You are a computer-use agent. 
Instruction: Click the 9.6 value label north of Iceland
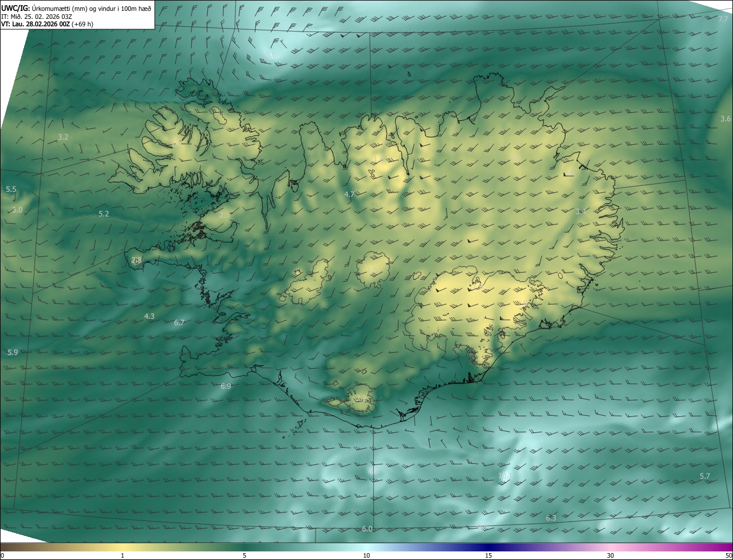[270, 55]
